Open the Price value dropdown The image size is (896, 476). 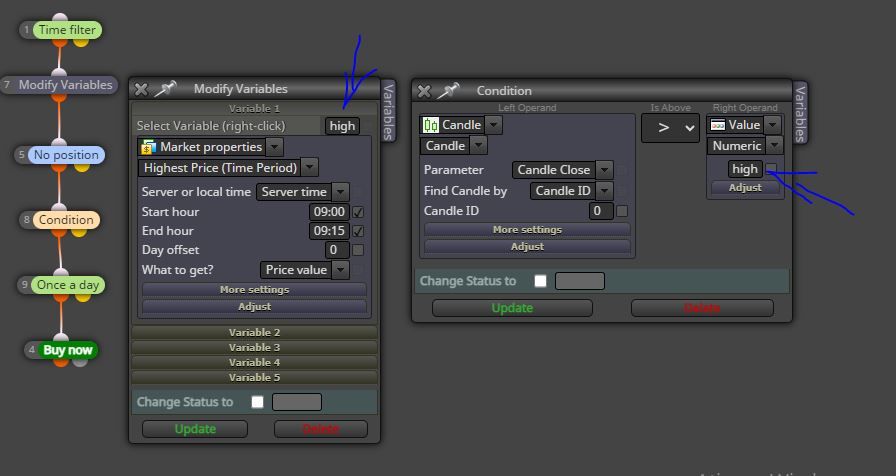coord(341,270)
